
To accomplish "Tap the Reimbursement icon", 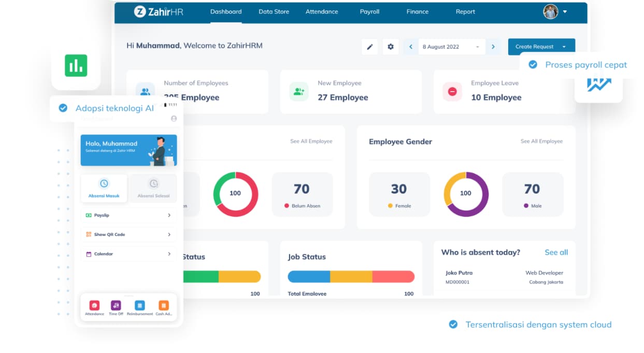I will click(x=140, y=306).
